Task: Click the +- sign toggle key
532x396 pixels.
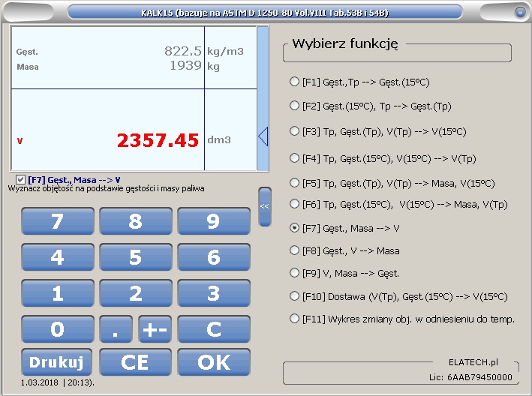Action: point(155,328)
